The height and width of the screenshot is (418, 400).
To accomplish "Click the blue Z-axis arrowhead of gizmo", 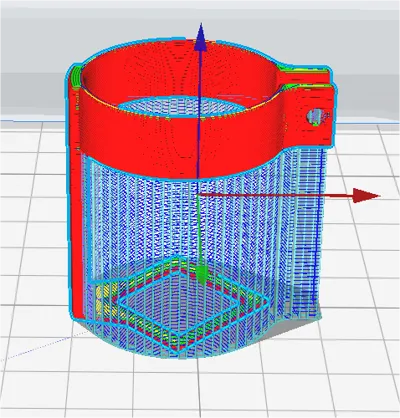I will (x=200, y=37).
